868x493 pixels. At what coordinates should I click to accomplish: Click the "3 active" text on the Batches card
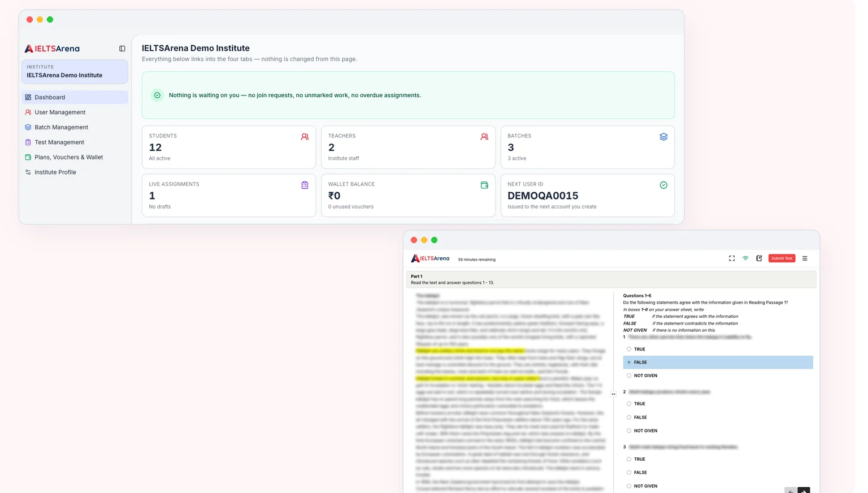[x=517, y=158]
